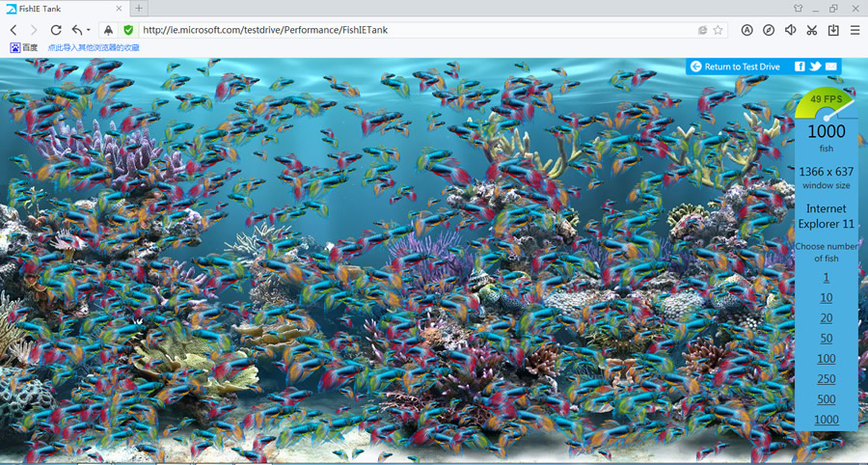868x465 pixels.
Task: Click the 49 FPS gauge meter
Action: (x=826, y=103)
